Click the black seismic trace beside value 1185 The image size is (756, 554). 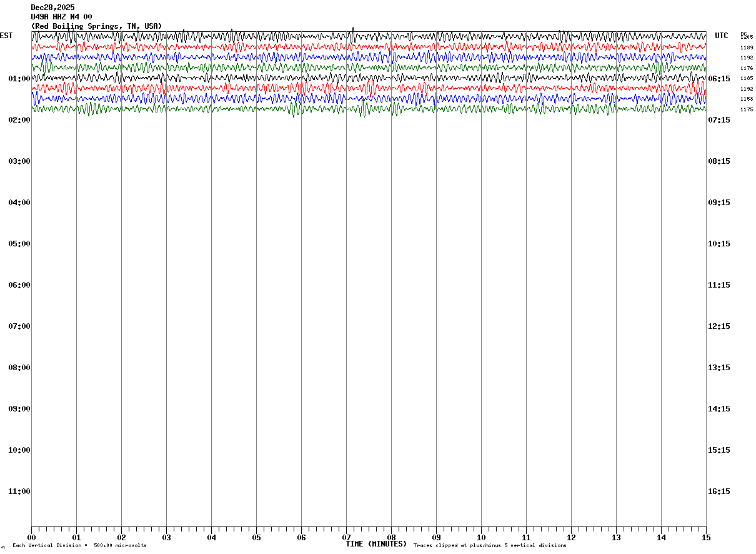point(369,78)
